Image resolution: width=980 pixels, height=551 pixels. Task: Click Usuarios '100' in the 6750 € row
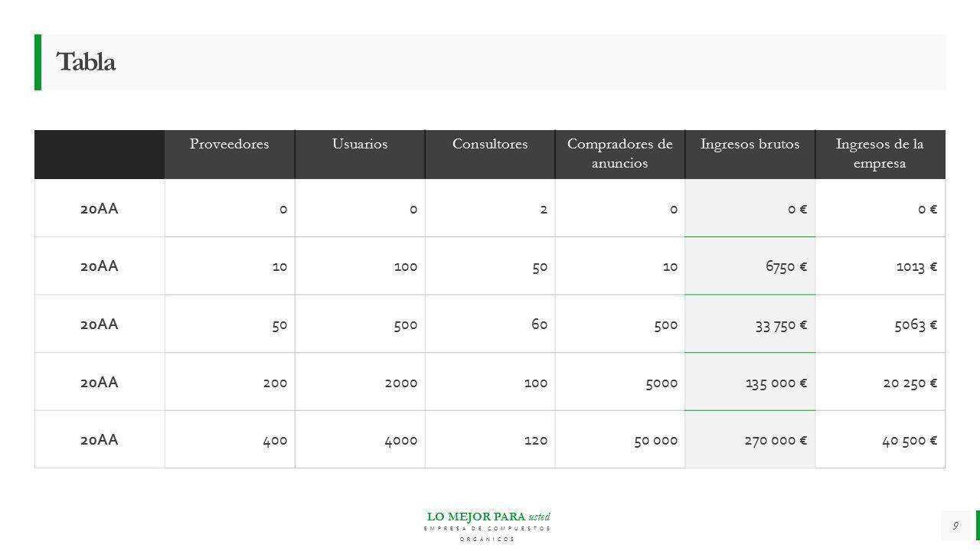click(360, 266)
